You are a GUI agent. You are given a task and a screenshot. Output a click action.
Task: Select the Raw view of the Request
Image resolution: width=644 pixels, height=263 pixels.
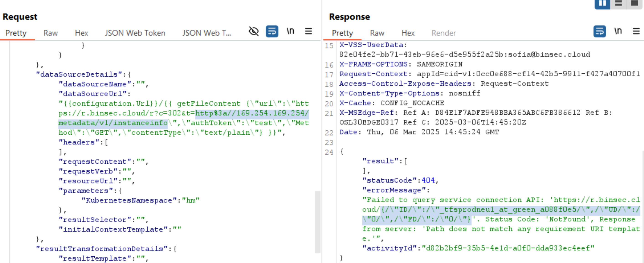[51, 33]
